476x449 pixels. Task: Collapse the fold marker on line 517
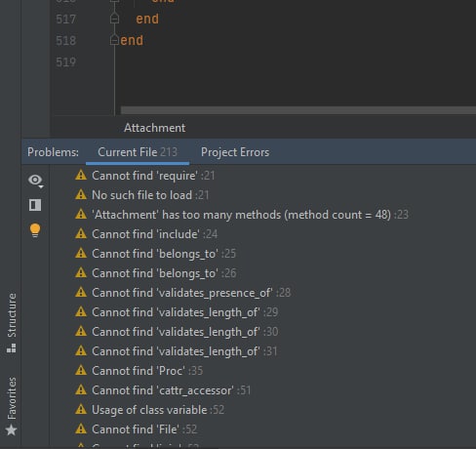[114, 19]
